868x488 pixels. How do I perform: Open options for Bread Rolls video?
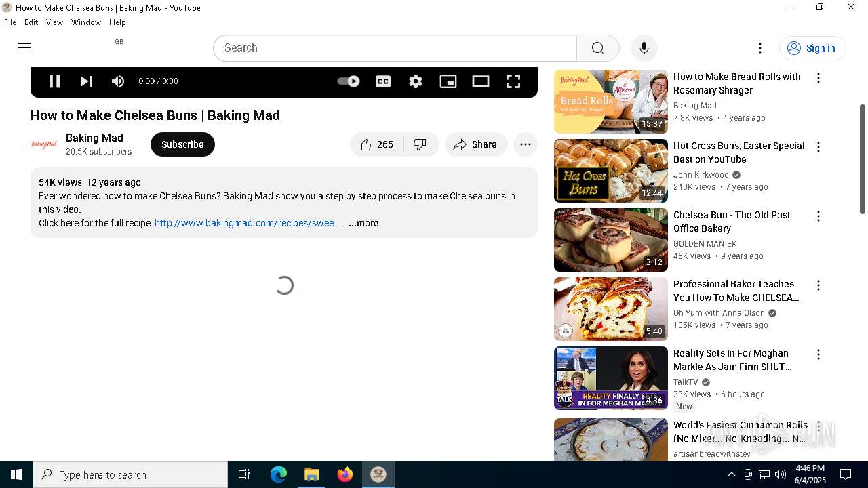(x=818, y=78)
